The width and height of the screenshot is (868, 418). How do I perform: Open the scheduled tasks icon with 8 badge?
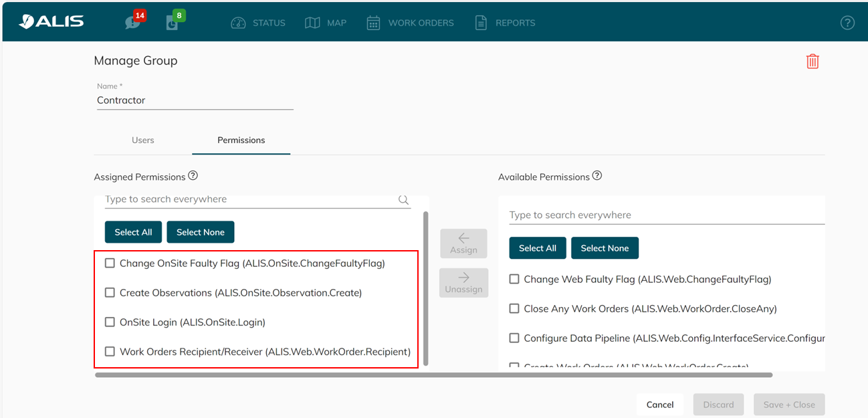click(172, 22)
